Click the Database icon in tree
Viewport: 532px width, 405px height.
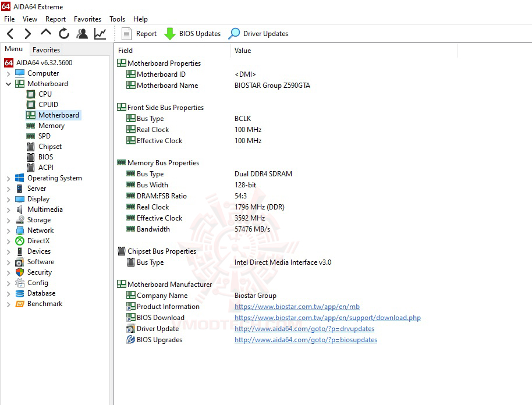click(x=20, y=293)
